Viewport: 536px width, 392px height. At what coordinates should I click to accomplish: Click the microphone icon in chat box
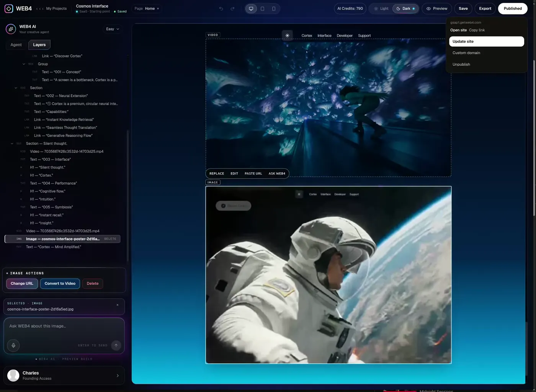point(13,345)
